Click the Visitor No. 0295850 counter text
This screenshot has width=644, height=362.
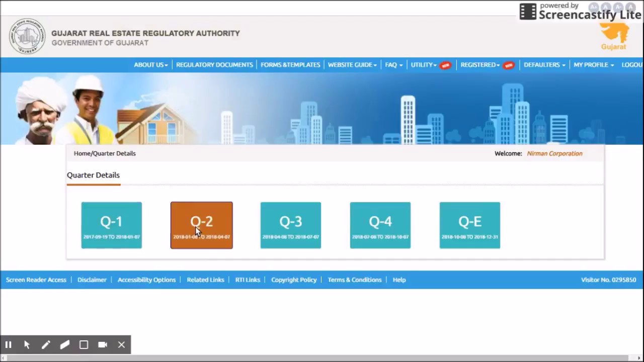pos(609,280)
